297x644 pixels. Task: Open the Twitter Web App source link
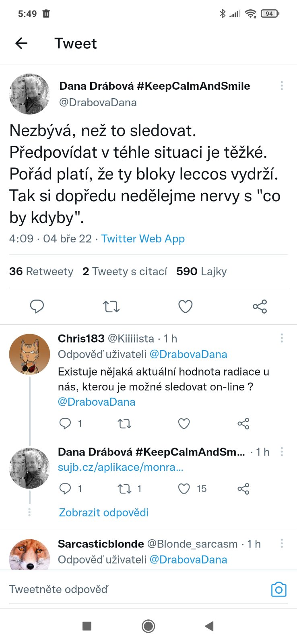point(143,239)
